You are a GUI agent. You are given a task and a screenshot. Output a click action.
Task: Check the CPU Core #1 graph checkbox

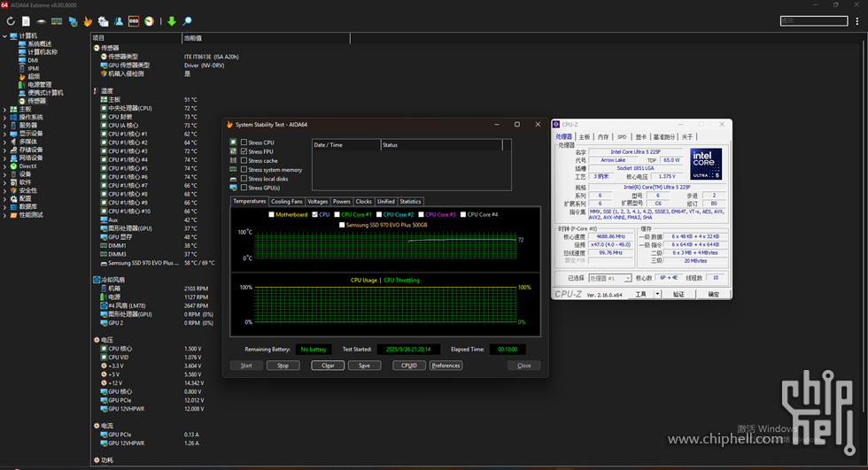(337, 214)
